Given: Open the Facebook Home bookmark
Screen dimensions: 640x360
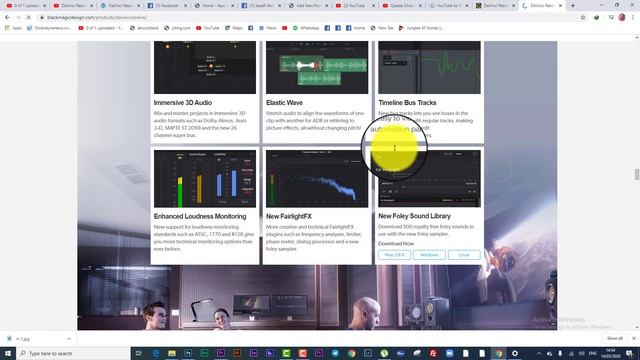Looking at the screenshot, I should coord(356,28).
